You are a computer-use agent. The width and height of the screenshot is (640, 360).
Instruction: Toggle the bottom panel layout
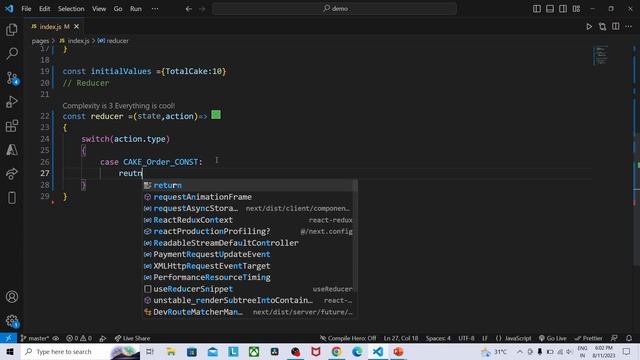550,9
